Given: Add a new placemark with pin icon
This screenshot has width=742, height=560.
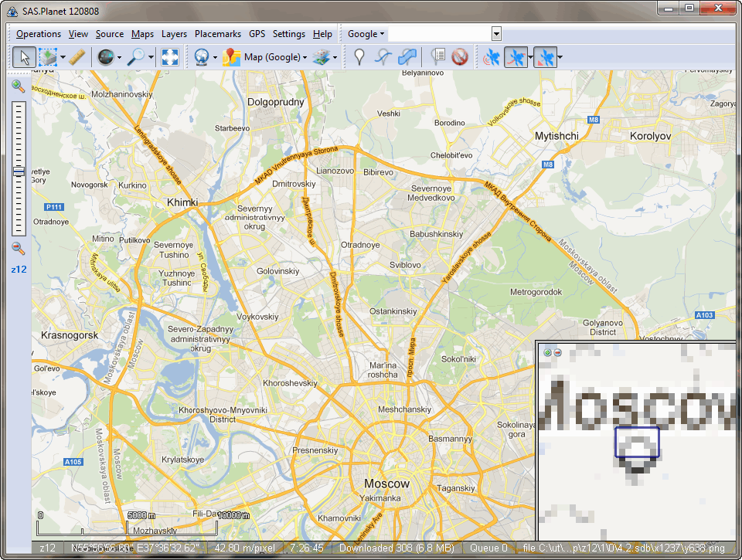Looking at the screenshot, I should pos(359,56).
